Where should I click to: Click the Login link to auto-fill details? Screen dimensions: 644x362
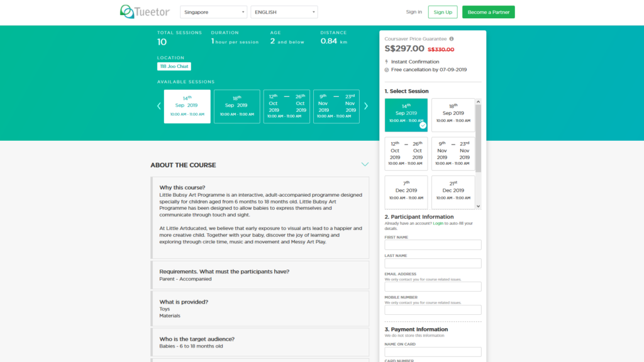click(x=438, y=223)
